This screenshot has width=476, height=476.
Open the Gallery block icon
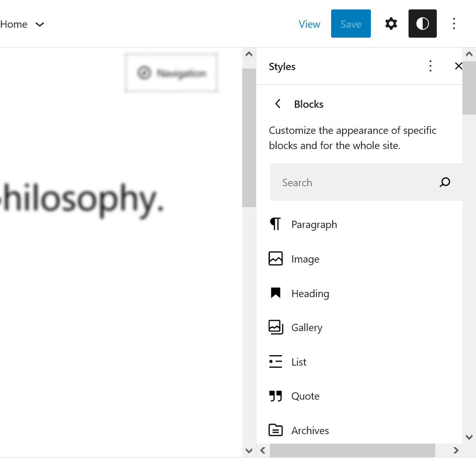coord(275,327)
